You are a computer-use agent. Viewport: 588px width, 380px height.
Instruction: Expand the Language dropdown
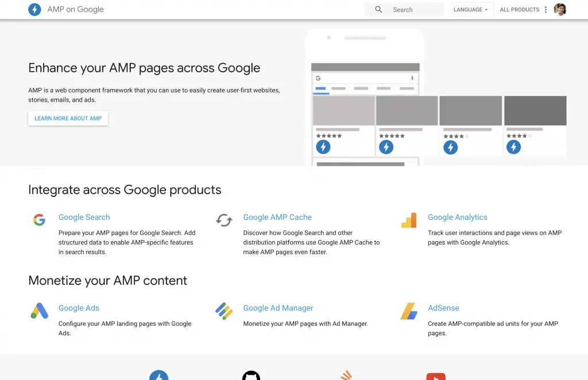(470, 10)
